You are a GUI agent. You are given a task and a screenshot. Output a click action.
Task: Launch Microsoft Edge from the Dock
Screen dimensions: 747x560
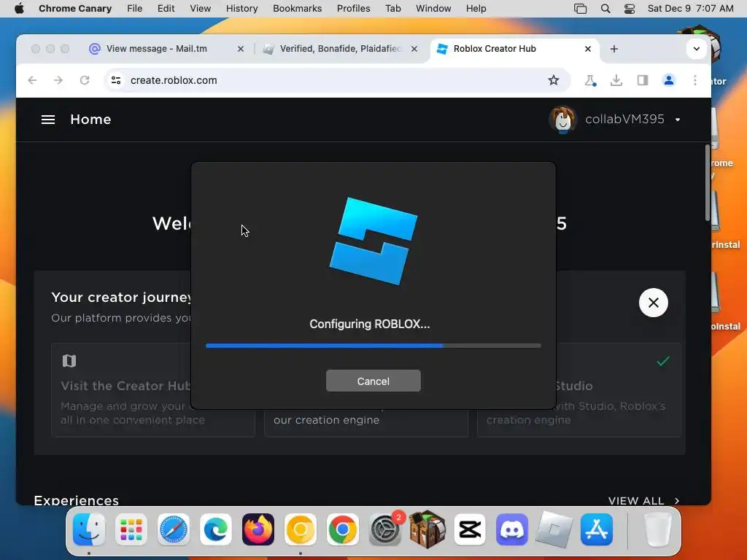coord(215,529)
